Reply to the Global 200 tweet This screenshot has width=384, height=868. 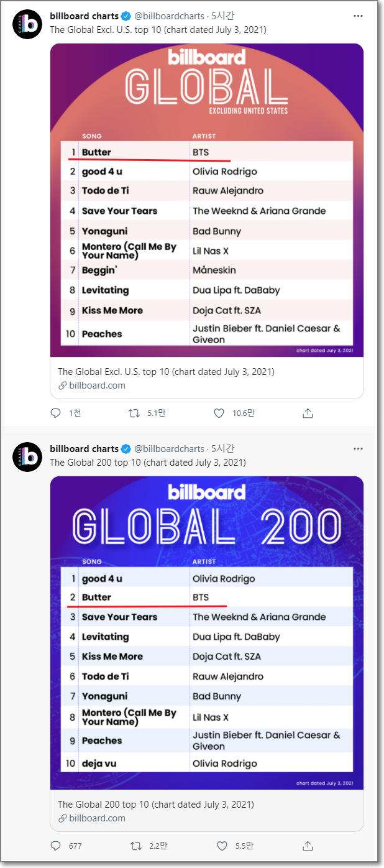coord(56,846)
